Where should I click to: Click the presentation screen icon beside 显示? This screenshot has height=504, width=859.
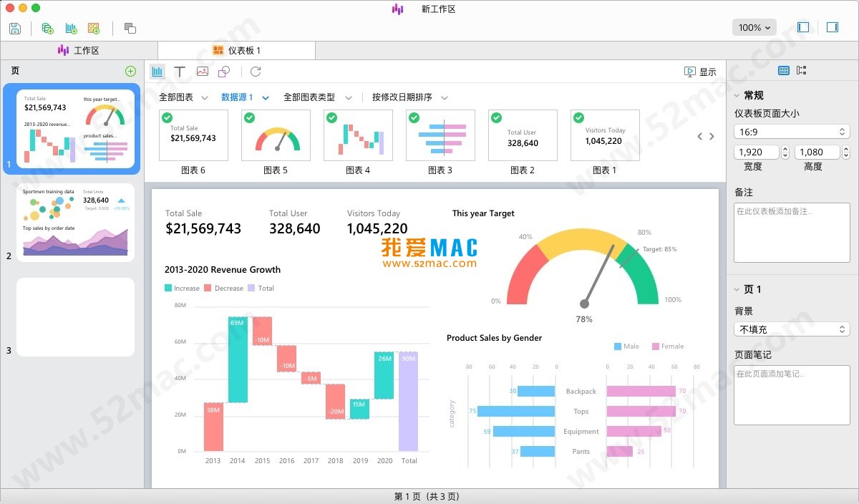pos(690,72)
